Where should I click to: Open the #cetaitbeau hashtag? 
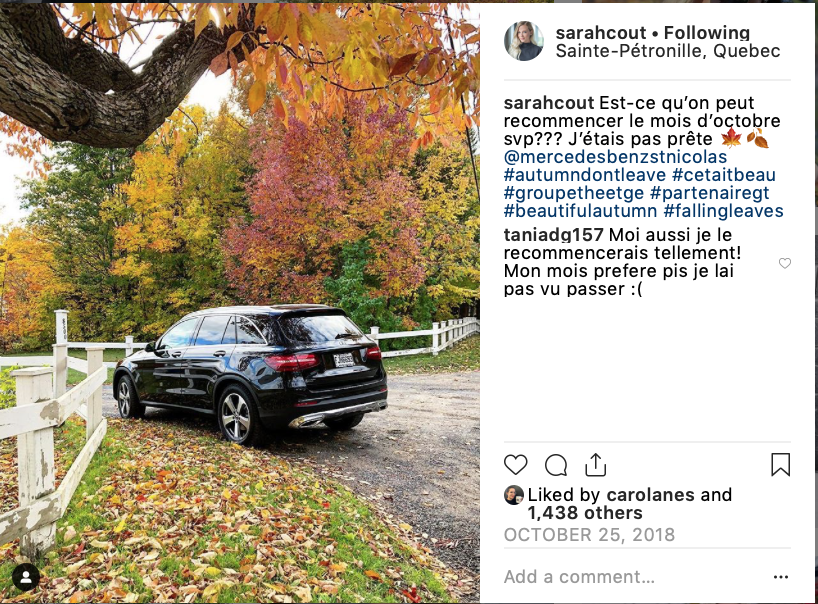coord(724,175)
